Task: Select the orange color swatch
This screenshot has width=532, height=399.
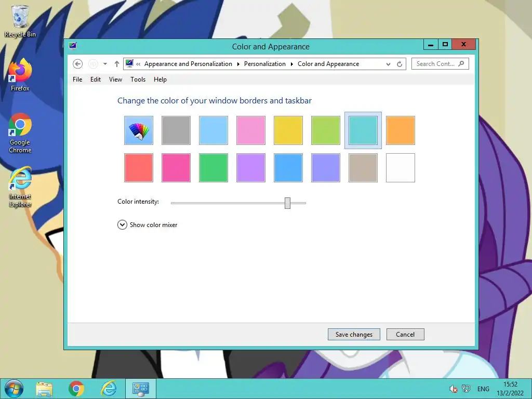Action: pyautogui.click(x=401, y=130)
